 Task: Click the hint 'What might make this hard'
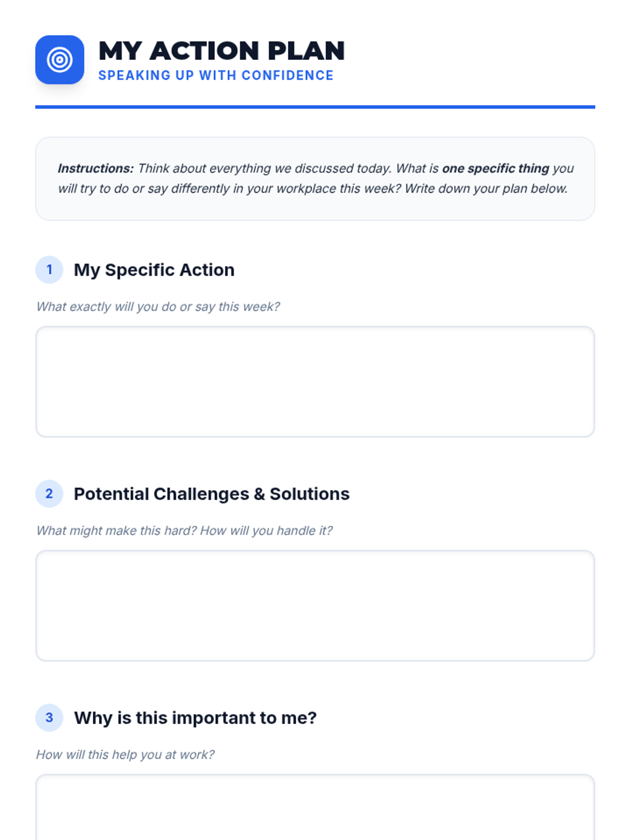(x=184, y=531)
